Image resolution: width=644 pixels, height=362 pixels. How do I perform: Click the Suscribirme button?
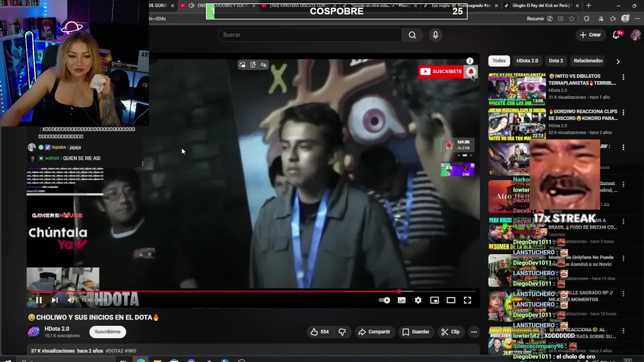(108, 332)
